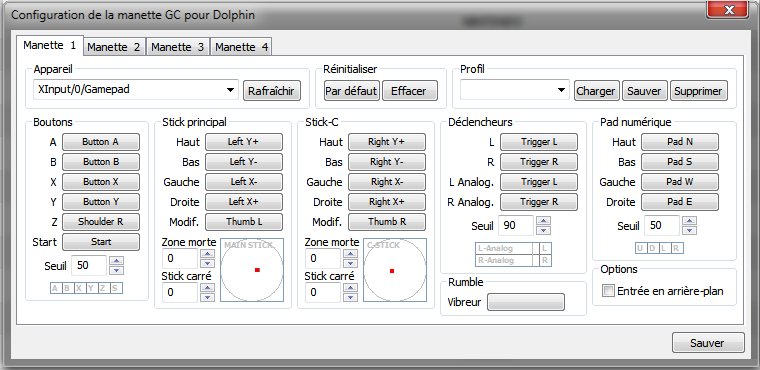
Task: Remap the Start button binding
Action: [101, 242]
